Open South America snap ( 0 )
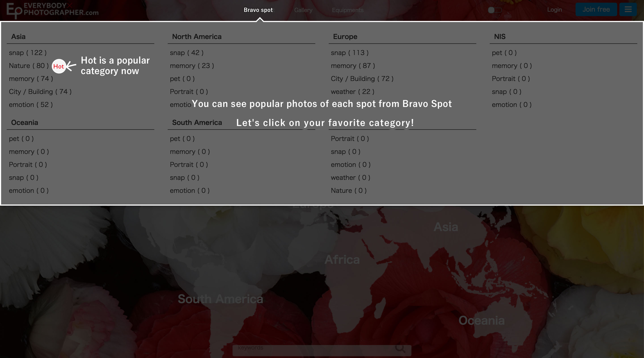Screen dimensions: 644x358 point(184,178)
